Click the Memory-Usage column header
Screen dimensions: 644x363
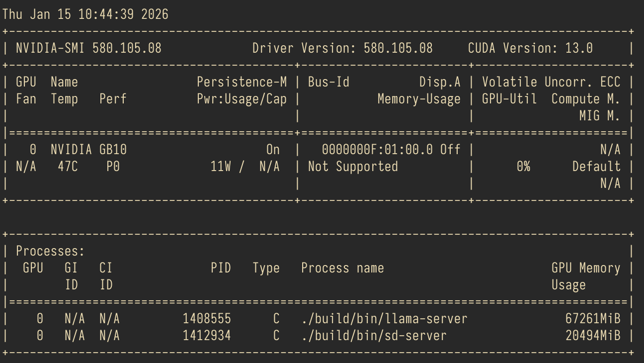[418, 99]
